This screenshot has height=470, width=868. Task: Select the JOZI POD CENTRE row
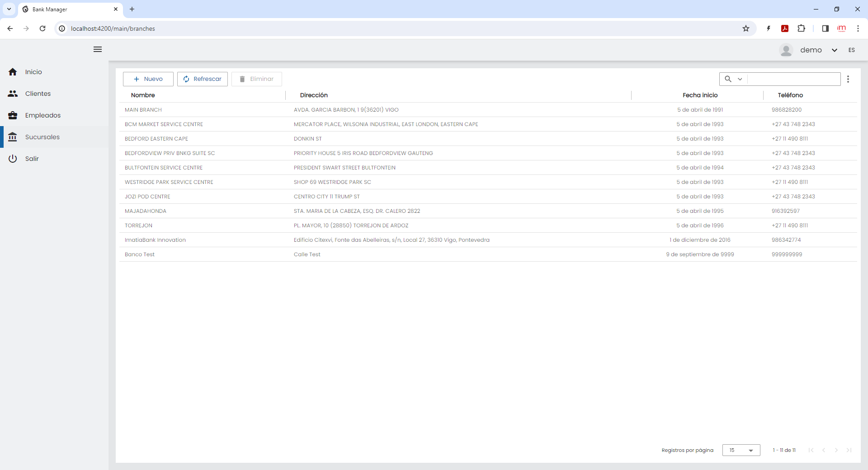(x=488, y=197)
